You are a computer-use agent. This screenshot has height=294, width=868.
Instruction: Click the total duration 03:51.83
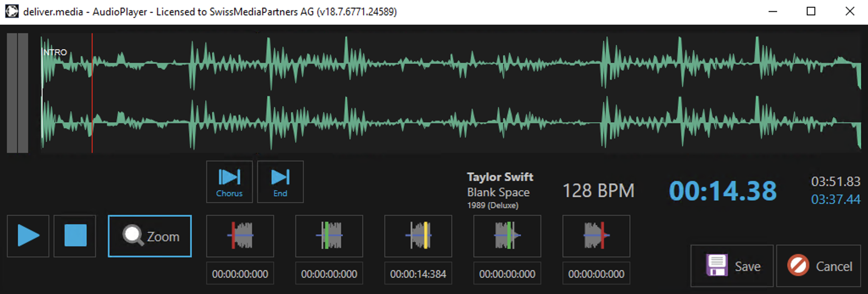836,182
